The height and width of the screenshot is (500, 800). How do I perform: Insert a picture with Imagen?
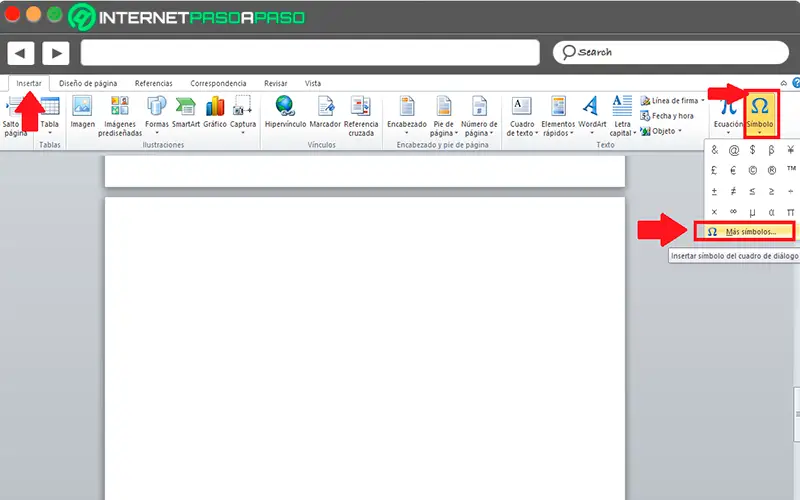pyautogui.click(x=83, y=113)
